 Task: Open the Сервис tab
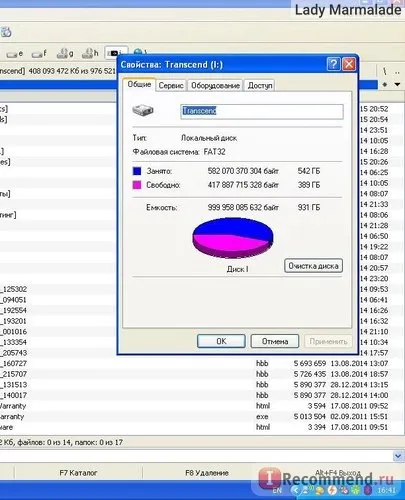coord(171,85)
